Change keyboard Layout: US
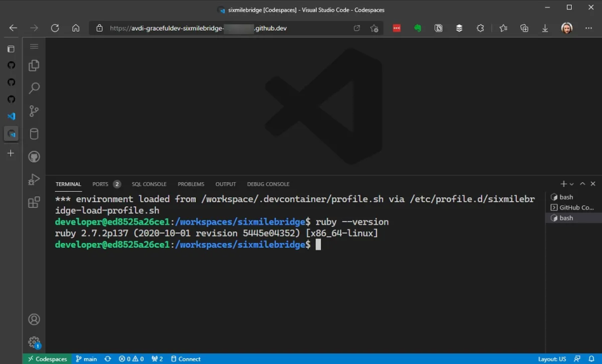The height and width of the screenshot is (364, 602). point(552,359)
